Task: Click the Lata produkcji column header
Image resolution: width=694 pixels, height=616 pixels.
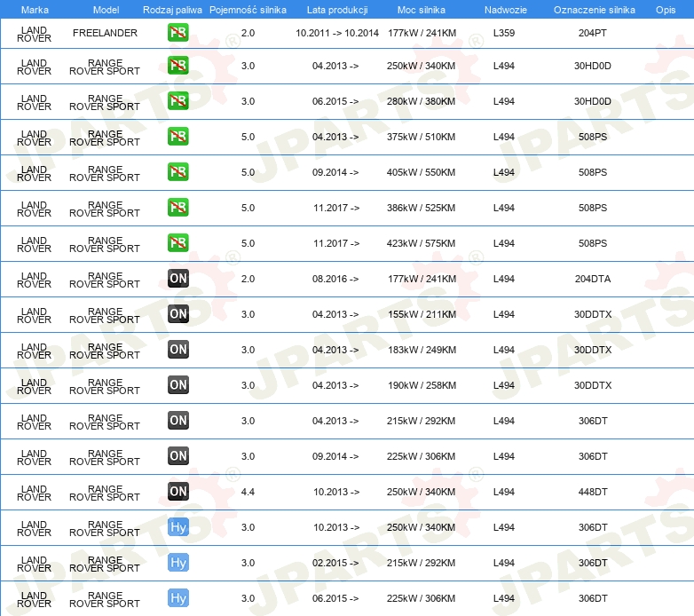Action: point(337,10)
